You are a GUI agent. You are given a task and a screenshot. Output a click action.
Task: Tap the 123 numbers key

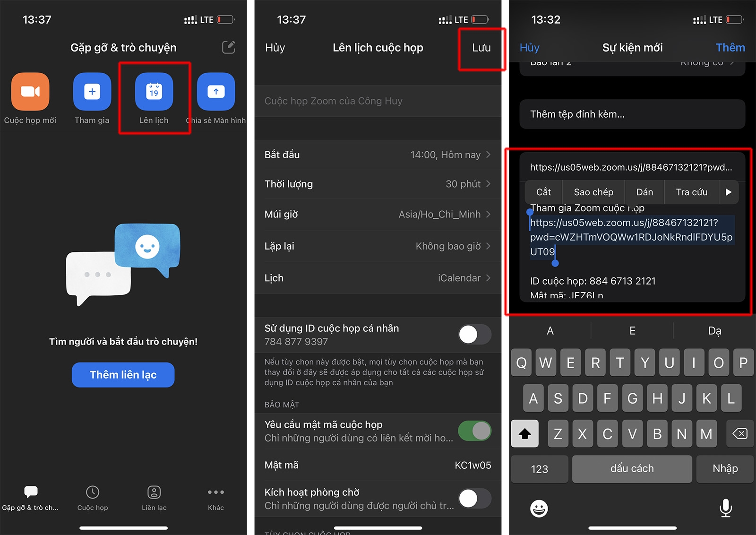pos(540,469)
